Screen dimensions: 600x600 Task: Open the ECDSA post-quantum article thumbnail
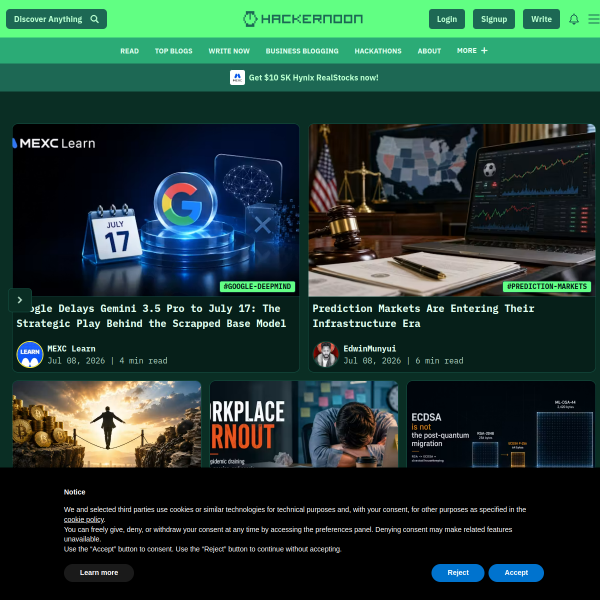coord(501,424)
